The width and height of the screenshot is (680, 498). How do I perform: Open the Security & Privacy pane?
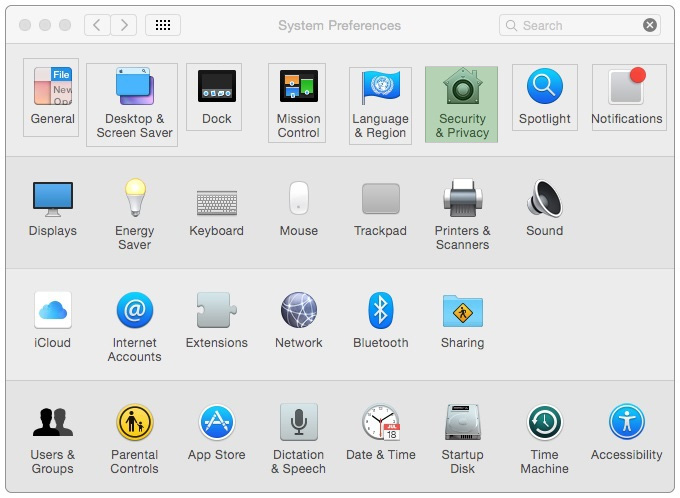pyautogui.click(x=461, y=105)
